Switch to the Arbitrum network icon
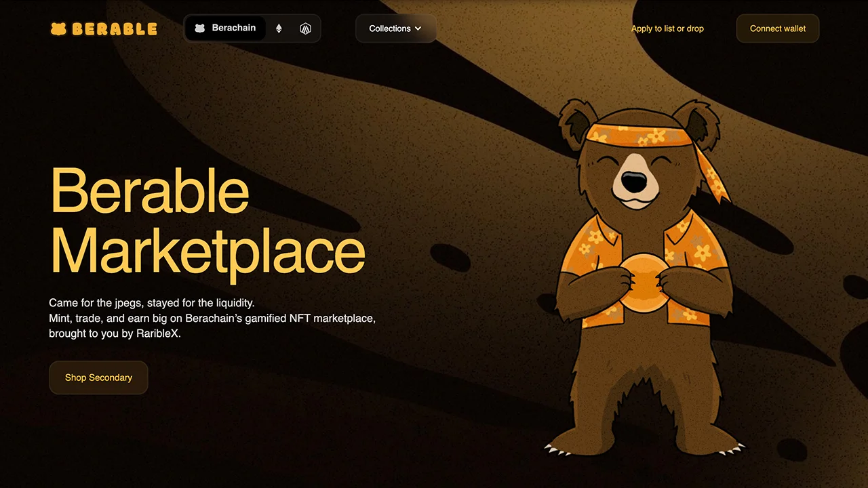 point(305,28)
